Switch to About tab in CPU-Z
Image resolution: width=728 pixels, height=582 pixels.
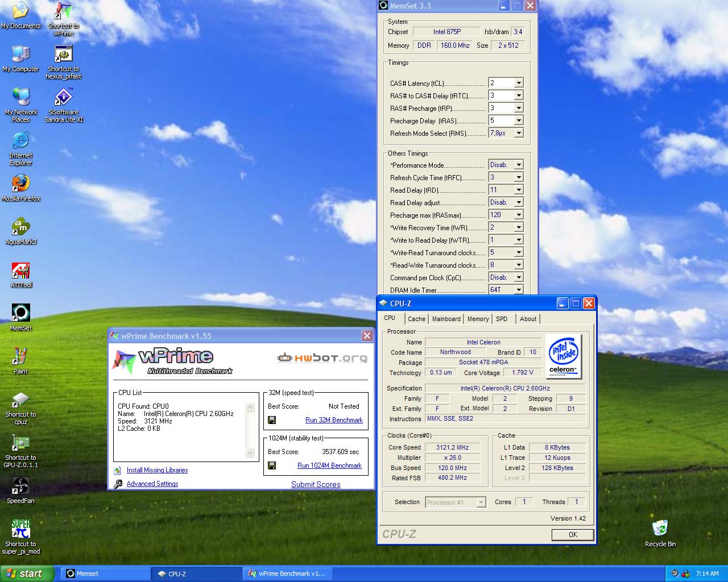click(x=528, y=319)
